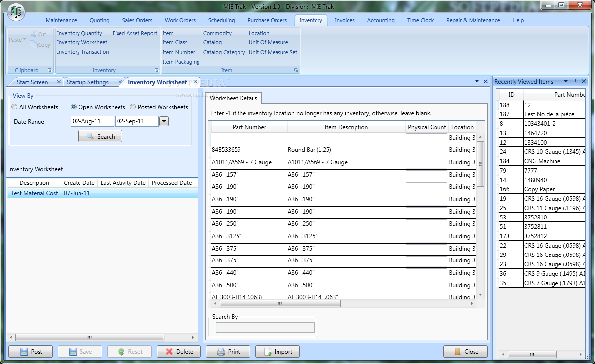Viewport: 595px width, 364px height.
Task: Open the document tabs list dropdown arrow
Action: [x=477, y=81]
